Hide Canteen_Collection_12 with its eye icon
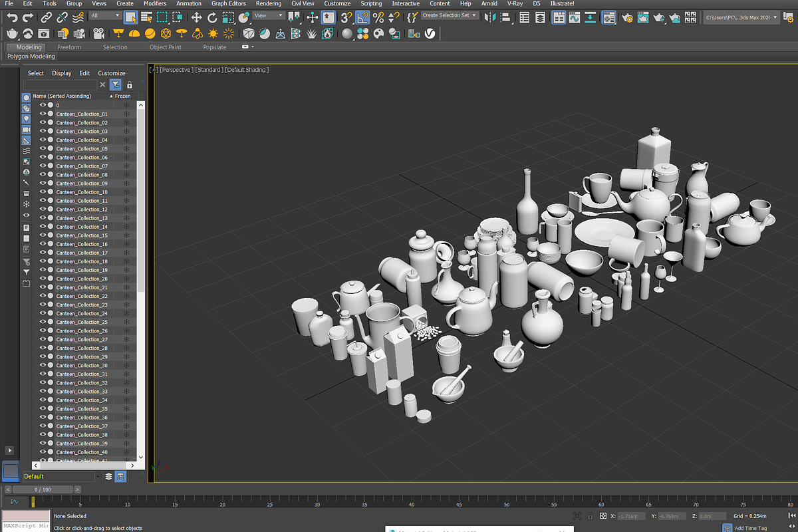 (43, 209)
